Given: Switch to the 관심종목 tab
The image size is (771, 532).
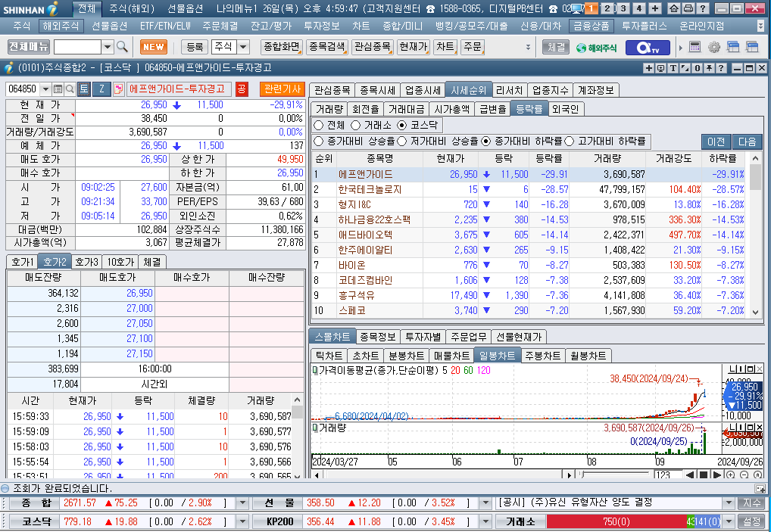Looking at the screenshot, I should 332,90.
